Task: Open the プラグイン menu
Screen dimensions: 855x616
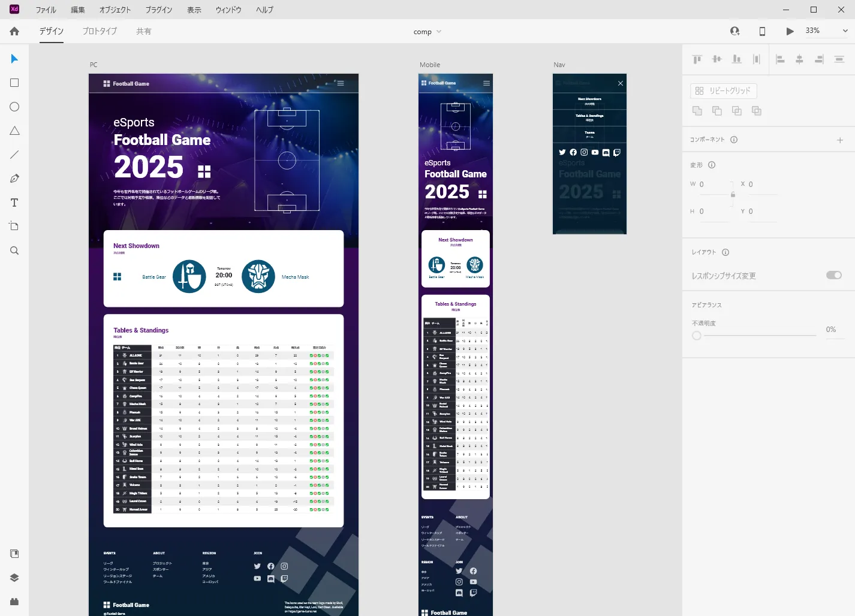Action: 158,10
